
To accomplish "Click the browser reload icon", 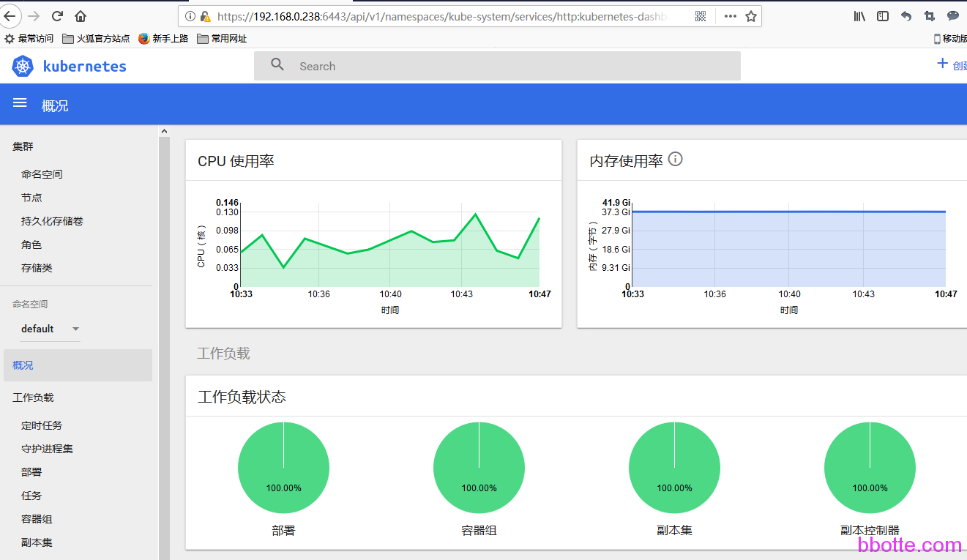I will (57, 16).
